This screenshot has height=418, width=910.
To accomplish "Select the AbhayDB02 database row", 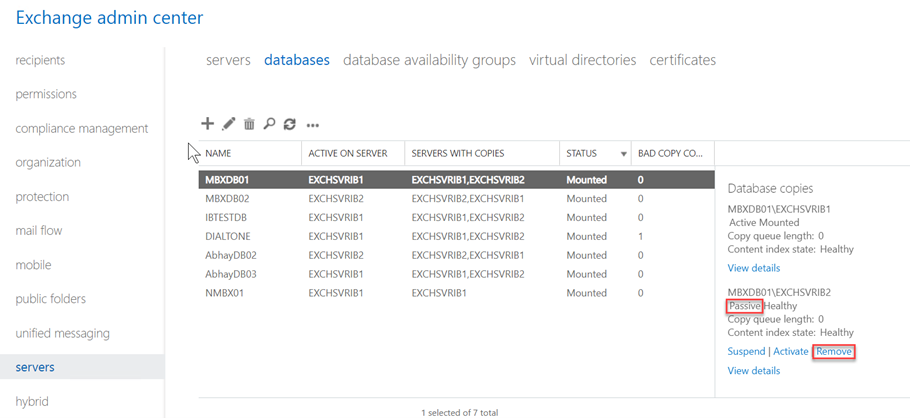I will (x=456, y=255).
